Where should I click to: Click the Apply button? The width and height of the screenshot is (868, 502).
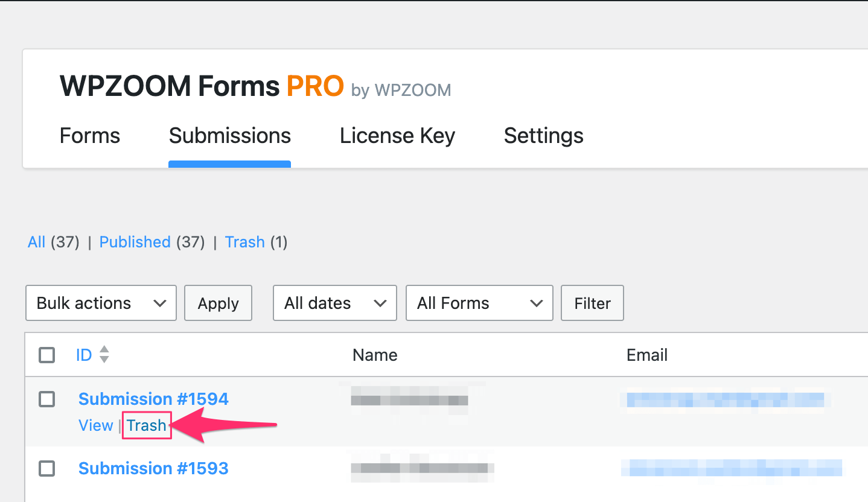pyautogui.click(x=218, y=303)
